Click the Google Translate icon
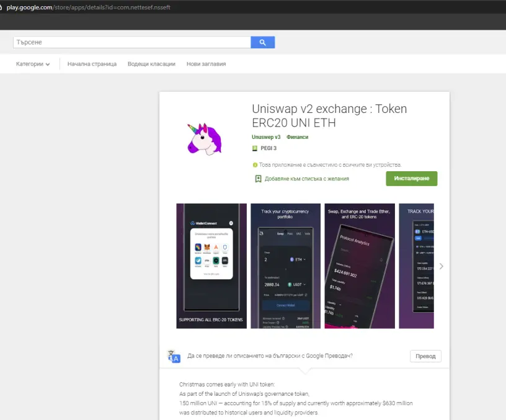This screenshot has width=506, height=420. [174, 357]
